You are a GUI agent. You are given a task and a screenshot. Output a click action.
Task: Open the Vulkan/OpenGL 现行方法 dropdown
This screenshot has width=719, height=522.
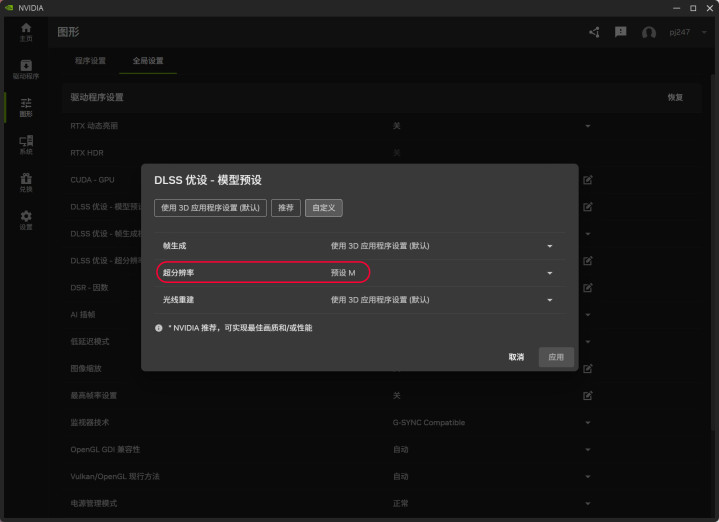(x=587, y=477)
